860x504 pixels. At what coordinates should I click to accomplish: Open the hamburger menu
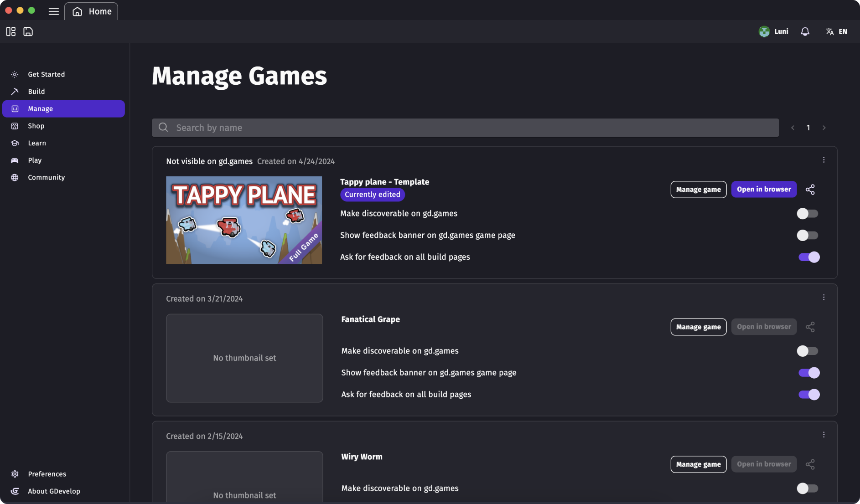[53, 11]
